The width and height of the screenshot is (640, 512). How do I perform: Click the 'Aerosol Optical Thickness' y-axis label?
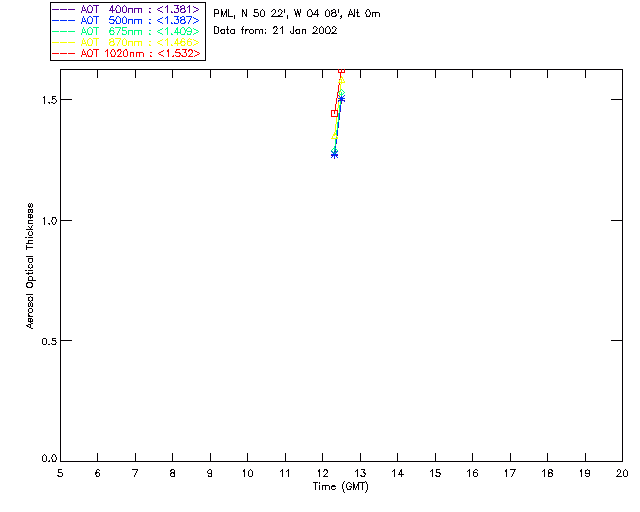pyautogui.click(x=31, y=266)
